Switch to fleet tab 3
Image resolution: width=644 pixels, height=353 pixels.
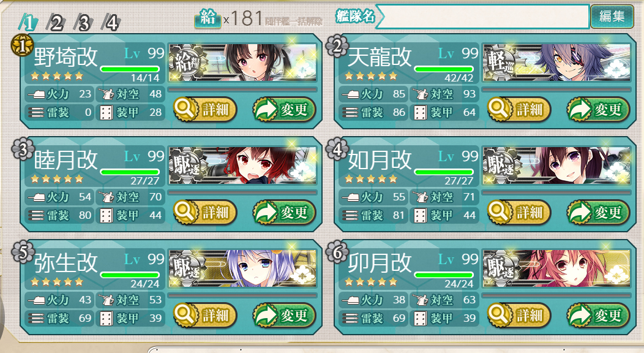point(83,22)
